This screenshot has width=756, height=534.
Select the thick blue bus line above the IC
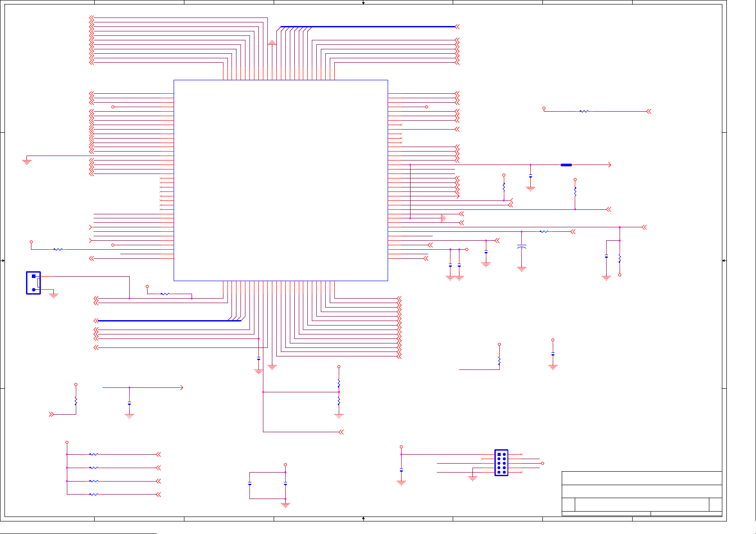click(368, 26)
